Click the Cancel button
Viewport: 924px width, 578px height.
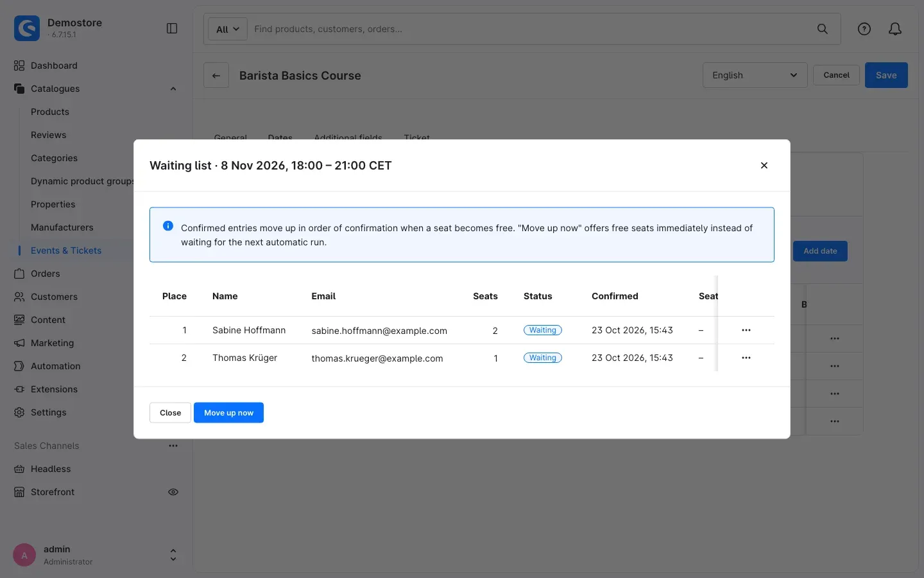(836, 75)
